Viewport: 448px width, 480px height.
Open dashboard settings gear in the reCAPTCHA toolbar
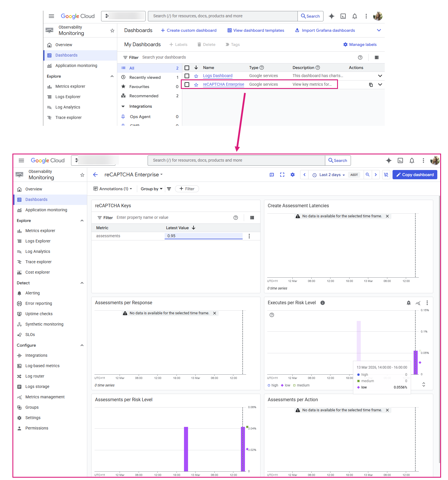tap(293, 175)
